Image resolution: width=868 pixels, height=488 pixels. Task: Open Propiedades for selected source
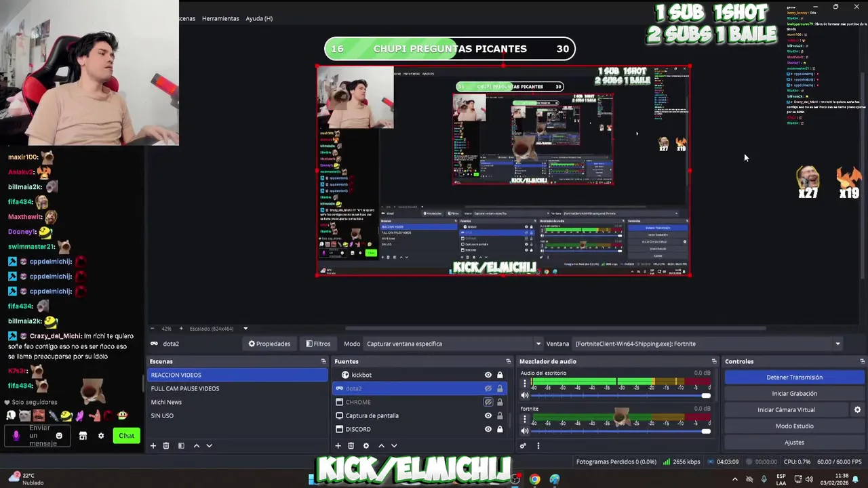coord(269,344)
